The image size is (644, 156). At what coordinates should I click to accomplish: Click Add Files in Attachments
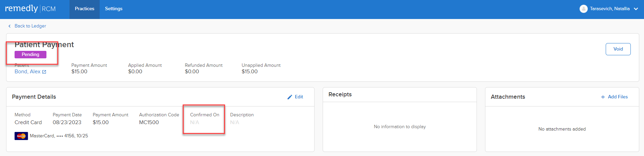point(618,97)
